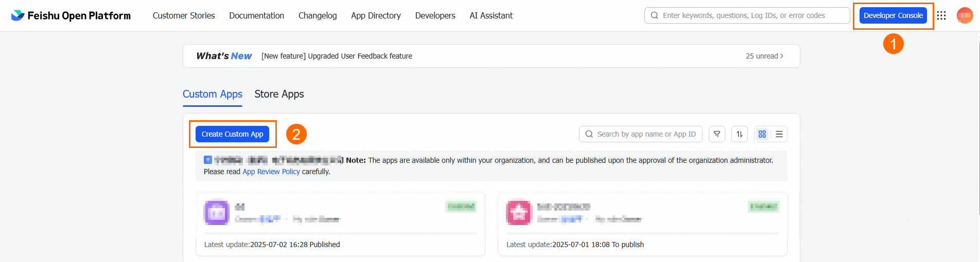Open Documentation menu

257,15
